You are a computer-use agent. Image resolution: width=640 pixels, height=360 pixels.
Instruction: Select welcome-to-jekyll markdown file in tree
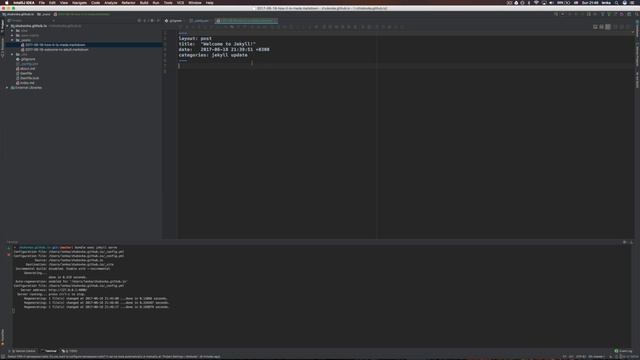[x=56, y=49]
